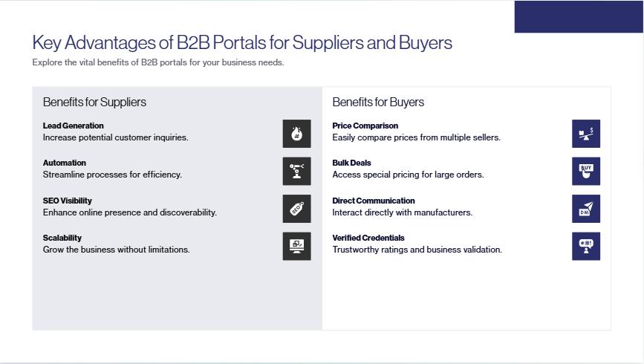Click the Direct Communication DM paper-plane icon

[x=586, y=209]
